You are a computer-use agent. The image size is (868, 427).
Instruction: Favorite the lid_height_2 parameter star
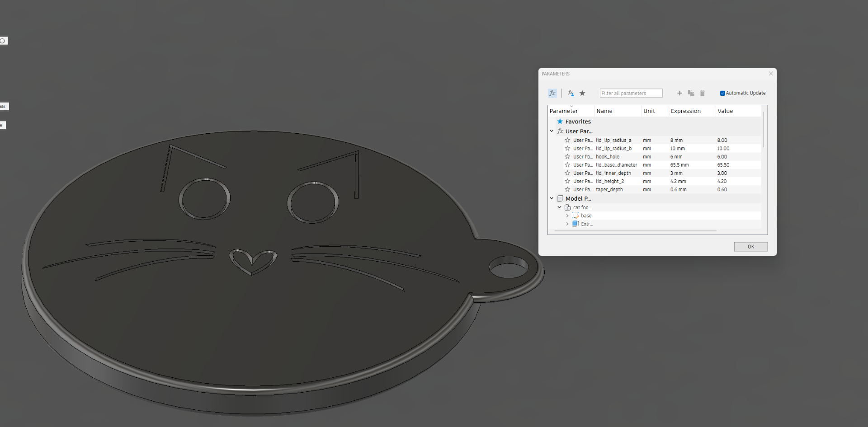(567, 181)
